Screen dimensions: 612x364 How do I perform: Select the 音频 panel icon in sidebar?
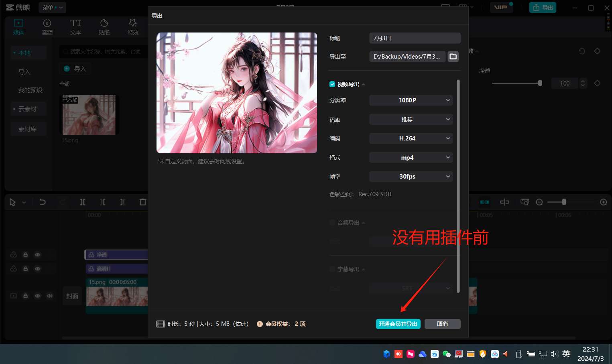tap(47, 26)
